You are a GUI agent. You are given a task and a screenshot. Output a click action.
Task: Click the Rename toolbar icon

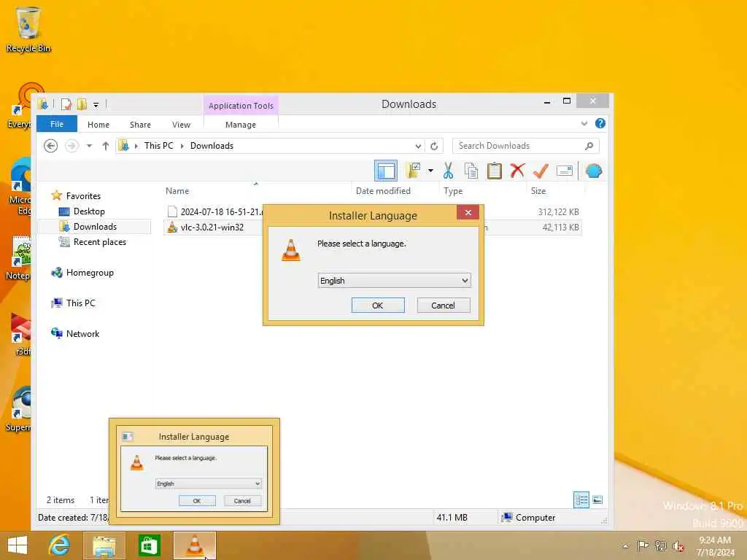pos(565,171)
